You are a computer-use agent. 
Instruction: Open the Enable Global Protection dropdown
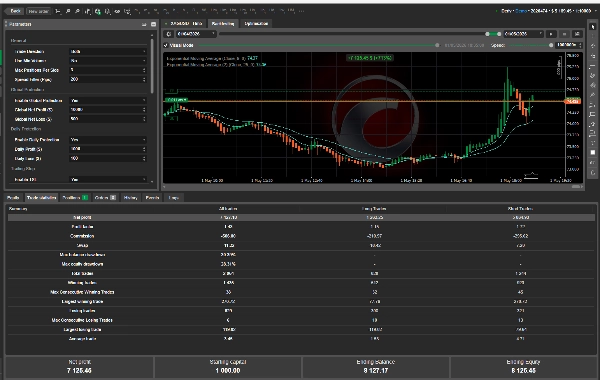point(108,100)
